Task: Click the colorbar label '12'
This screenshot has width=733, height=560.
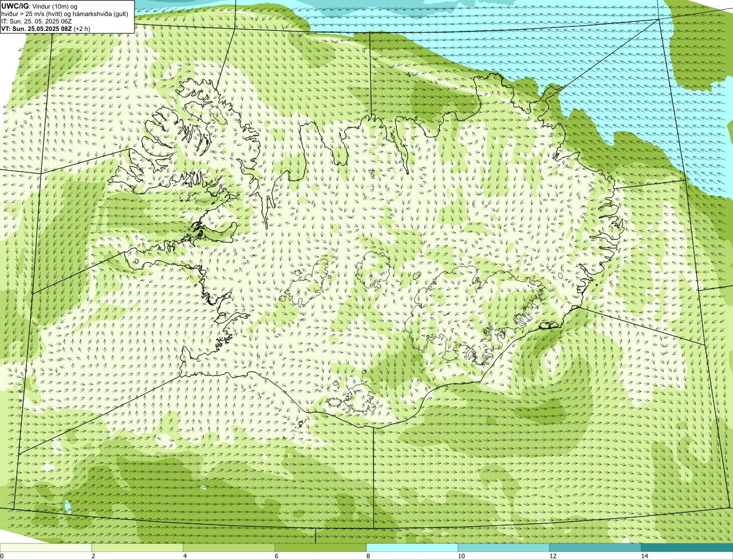Action: point(553,556)
